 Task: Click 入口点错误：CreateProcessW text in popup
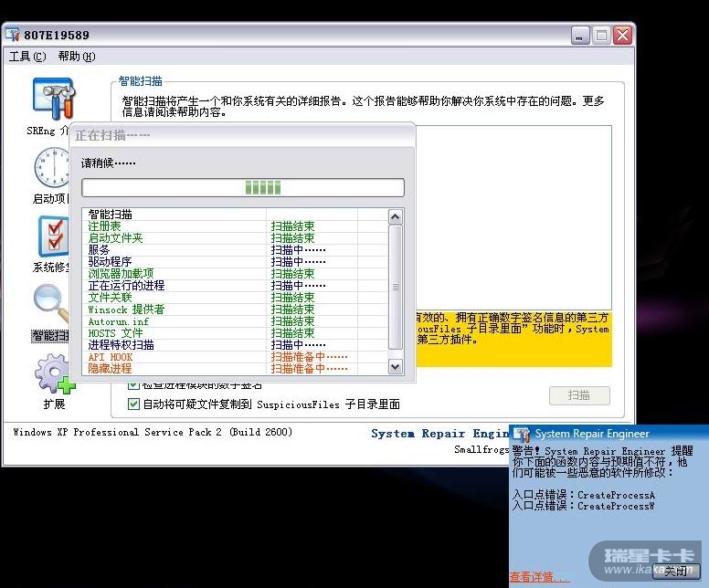coord(583,506)
